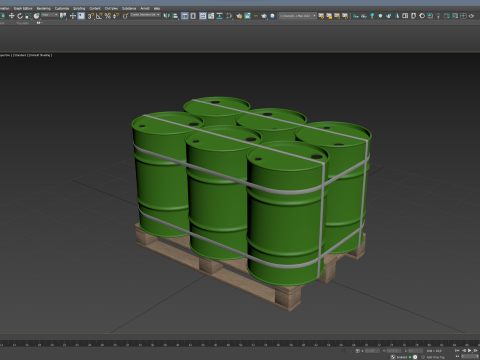Click the Align tool icon
480x360 pixels.
click(x=175, y=16)
